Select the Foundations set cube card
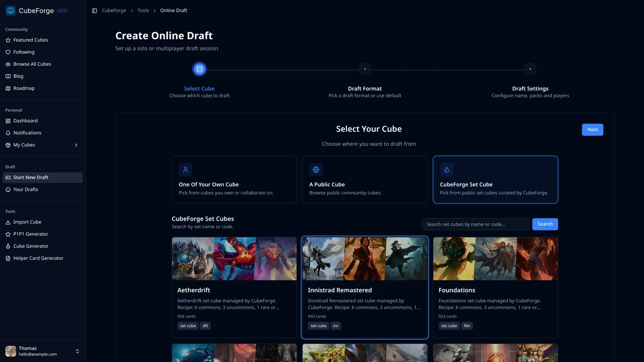644x362 pixels. pyautogui.click(x=495, y=288)
